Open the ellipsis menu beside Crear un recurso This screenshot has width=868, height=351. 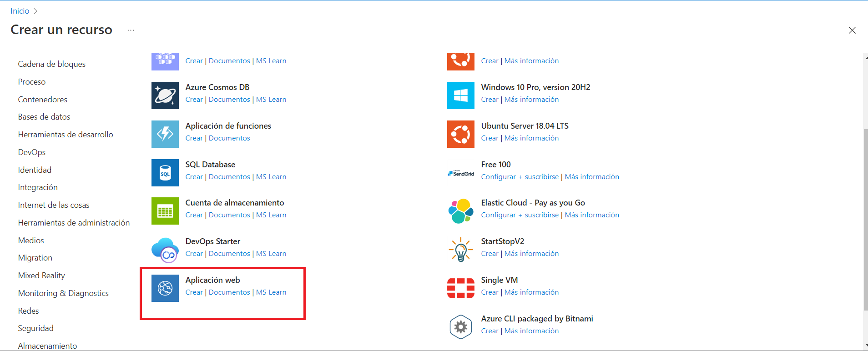click(131, 30)
